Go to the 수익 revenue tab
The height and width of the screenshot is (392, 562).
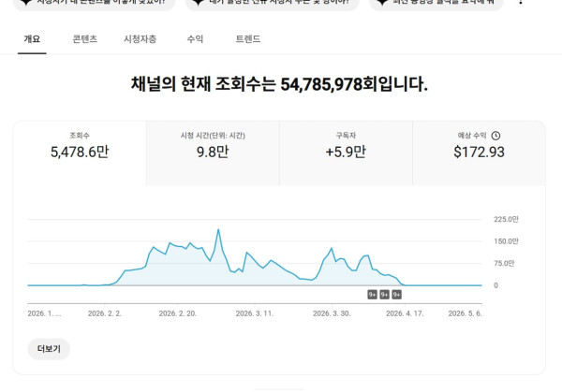click(x=195, y=39)
